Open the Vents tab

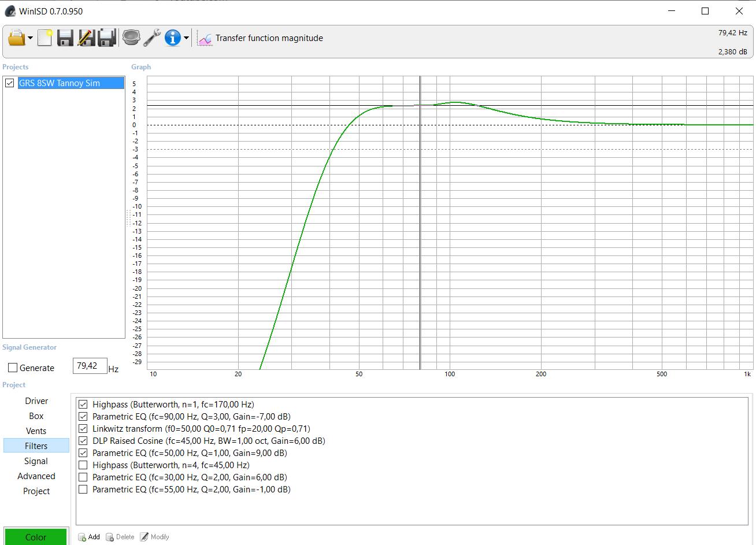[x=36, y=431]
